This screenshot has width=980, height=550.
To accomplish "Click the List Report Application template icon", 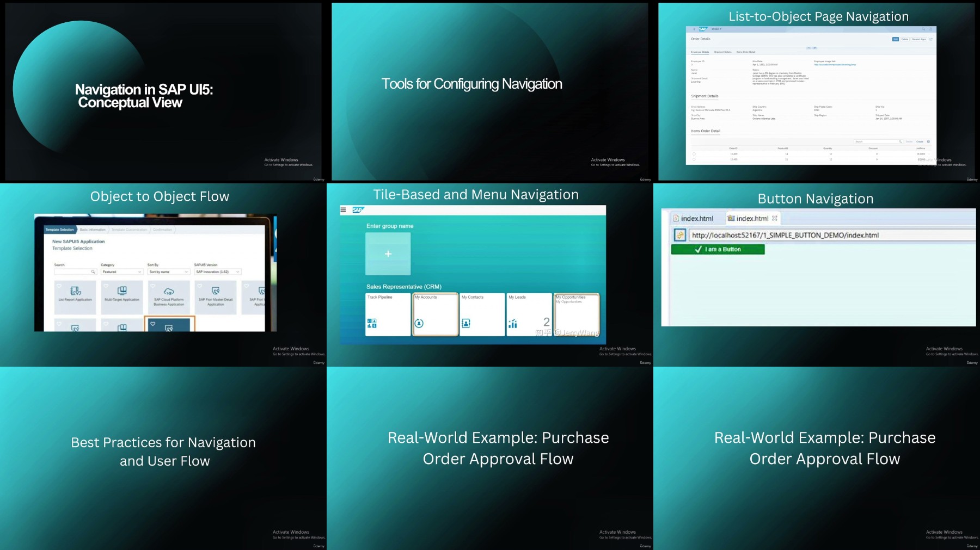I will coord(76,291).
